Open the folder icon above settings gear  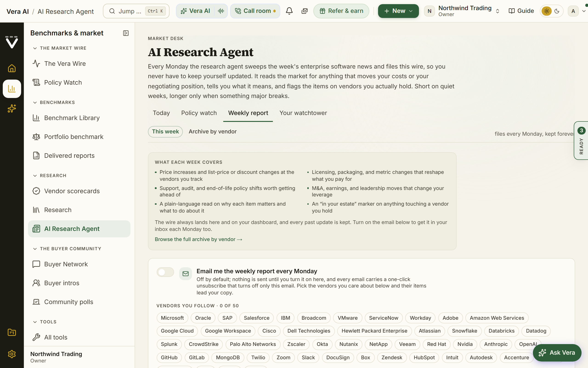point(12,333)
